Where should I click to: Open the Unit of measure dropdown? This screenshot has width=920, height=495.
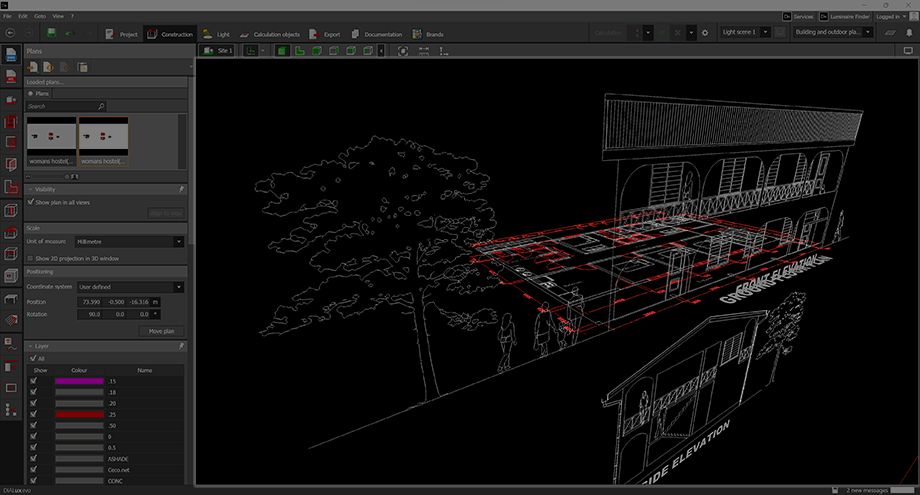[x=130, y=241]
